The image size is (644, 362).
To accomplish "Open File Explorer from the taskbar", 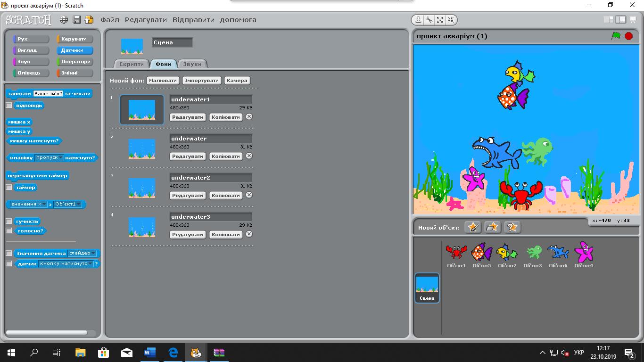I will 81,352.
